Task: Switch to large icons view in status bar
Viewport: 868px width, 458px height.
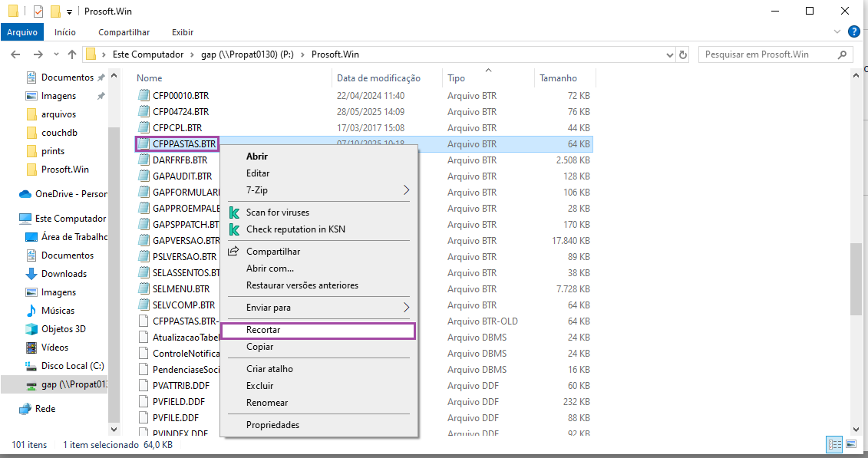Action: coord(851,444)
